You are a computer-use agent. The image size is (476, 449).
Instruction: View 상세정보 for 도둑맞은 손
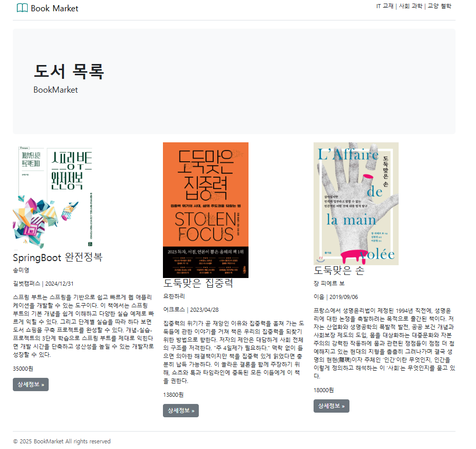[332, 406]
